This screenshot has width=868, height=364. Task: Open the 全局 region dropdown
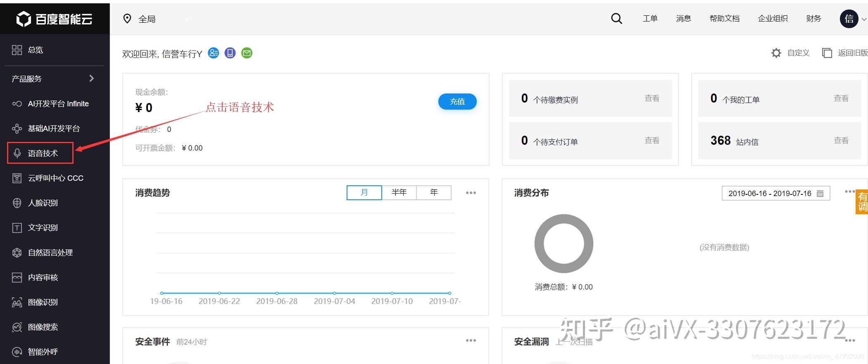click(x=157, y=19)
